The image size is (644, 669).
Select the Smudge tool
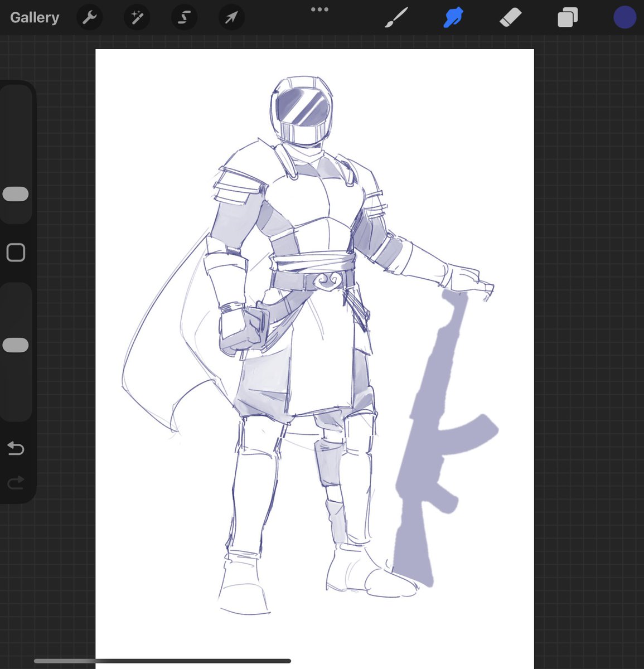453,18
